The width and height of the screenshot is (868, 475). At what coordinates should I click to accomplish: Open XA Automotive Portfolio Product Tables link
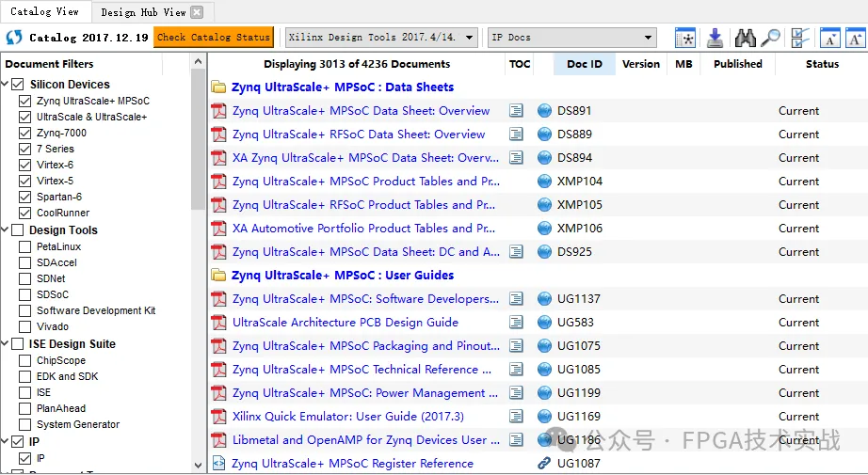363,229
